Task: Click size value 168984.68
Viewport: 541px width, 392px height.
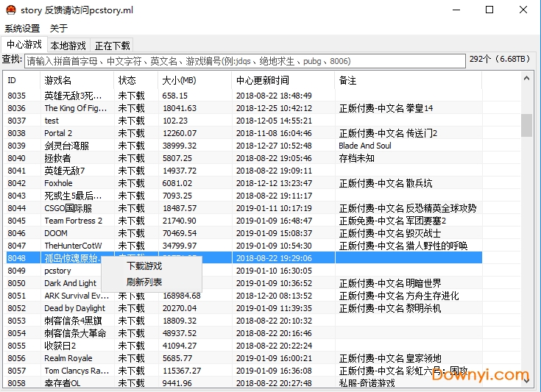Action: click(182, 296)
